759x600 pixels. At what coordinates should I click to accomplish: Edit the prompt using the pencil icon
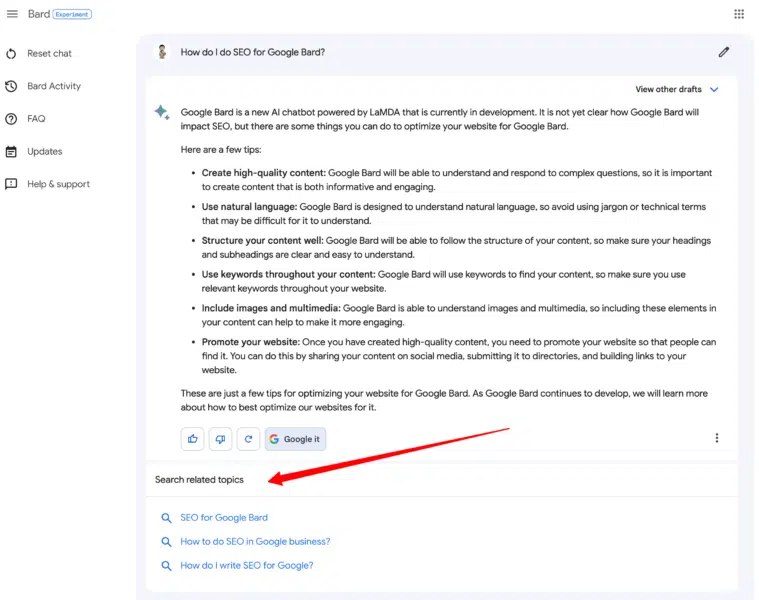pos(723,52)
